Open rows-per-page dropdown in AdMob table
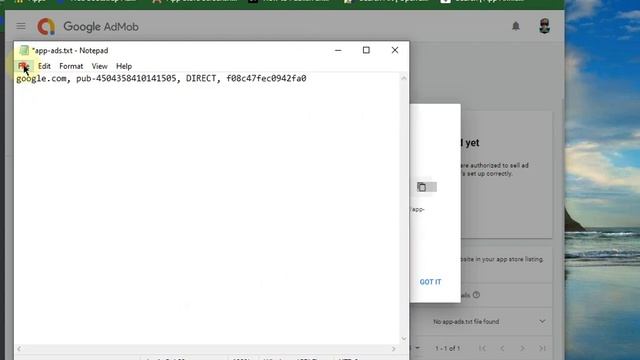Viewport: 640px width, 360px height. 417,348
